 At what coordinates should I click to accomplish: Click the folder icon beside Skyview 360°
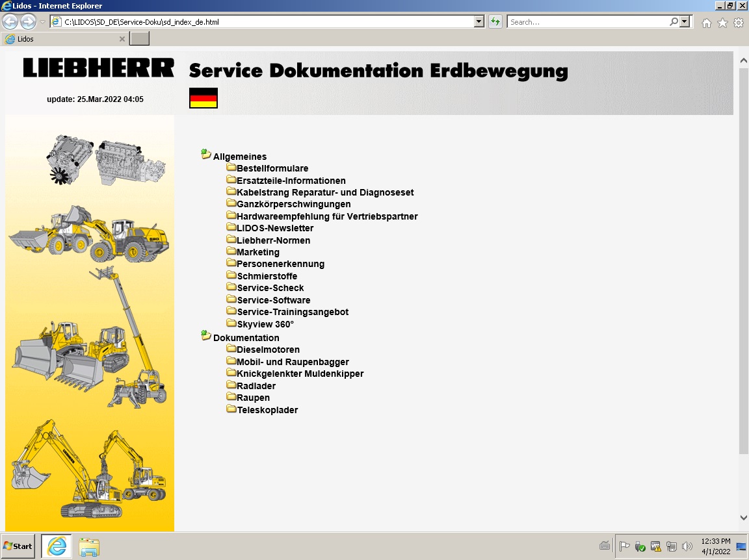231,324
